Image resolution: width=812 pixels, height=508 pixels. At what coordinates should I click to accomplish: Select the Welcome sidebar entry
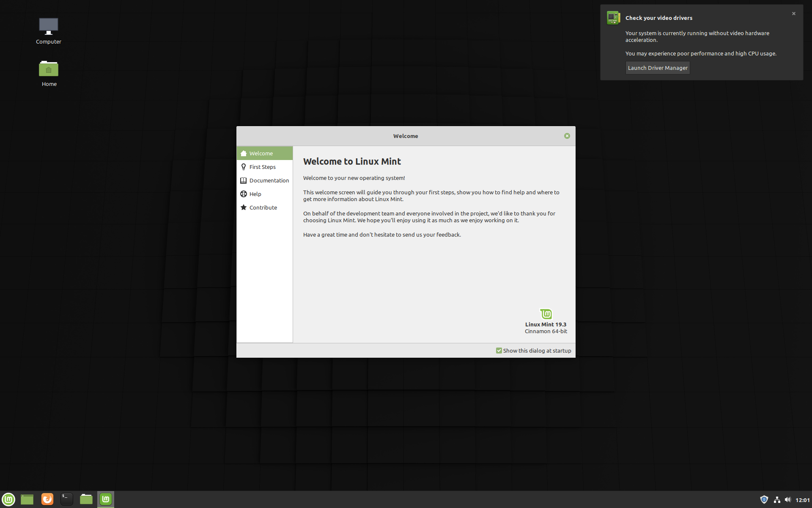[261, 153]
